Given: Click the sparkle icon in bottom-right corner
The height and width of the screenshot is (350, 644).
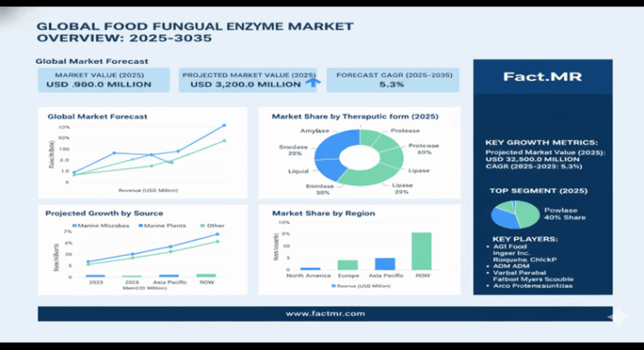Looking at the screenshot, I should coord(619,316).
